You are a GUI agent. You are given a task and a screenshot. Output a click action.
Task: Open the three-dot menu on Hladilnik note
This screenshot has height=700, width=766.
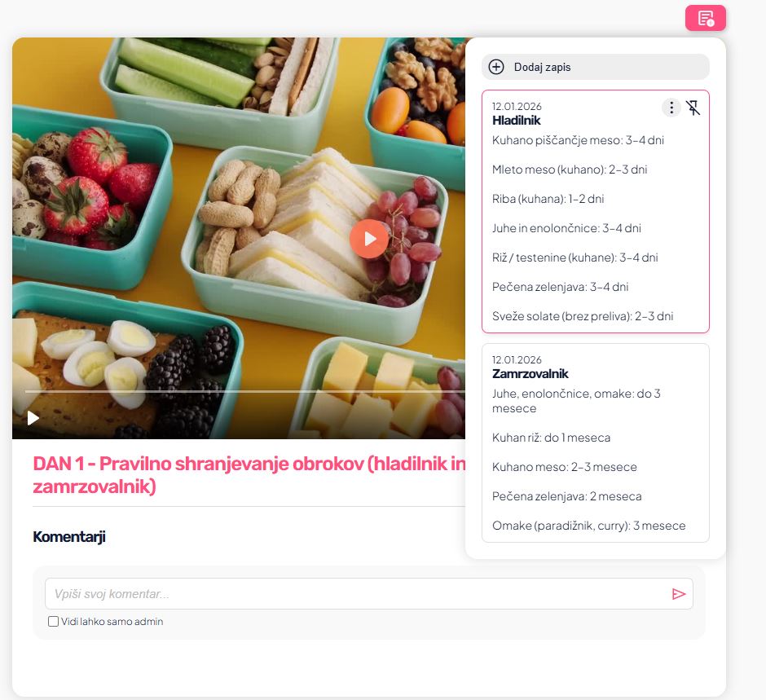coord(671,107)
